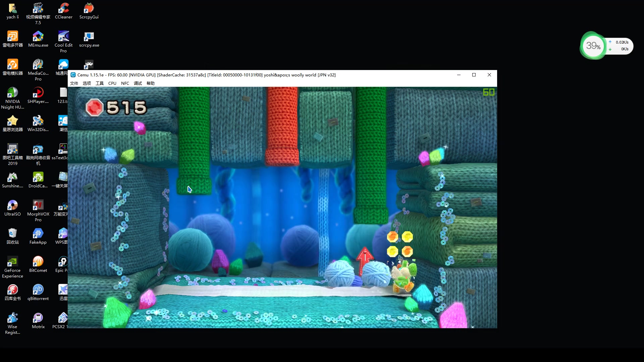The height and width of the screenshot is (362, 644).
Task: Click the 39% memory usage widget
Action: coord(593,46)
